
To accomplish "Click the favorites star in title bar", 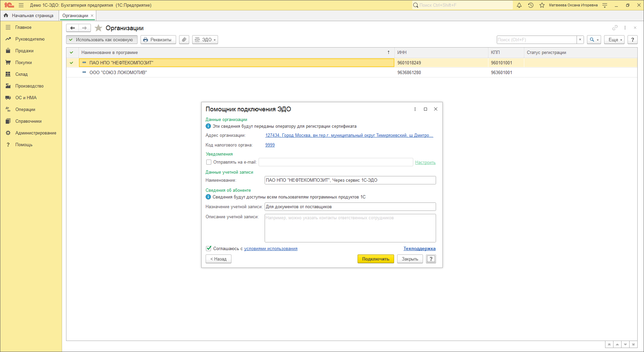I will click(542, 5).
